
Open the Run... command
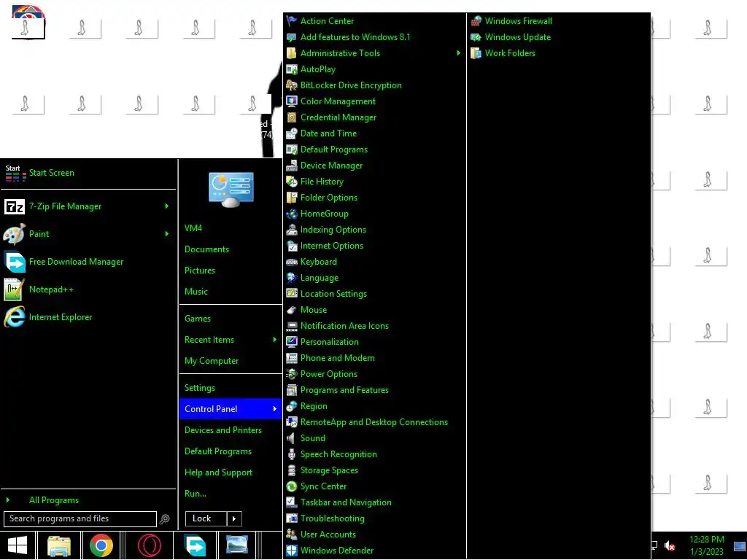coord(196,494)
